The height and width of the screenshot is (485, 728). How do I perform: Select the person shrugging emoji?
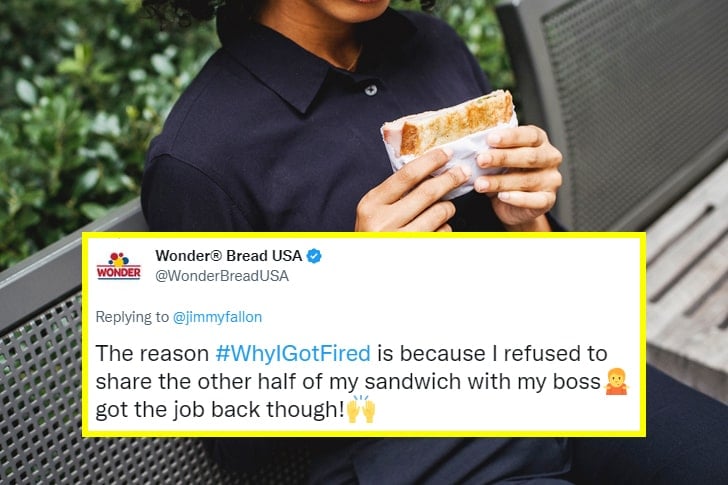click(617, 382)
